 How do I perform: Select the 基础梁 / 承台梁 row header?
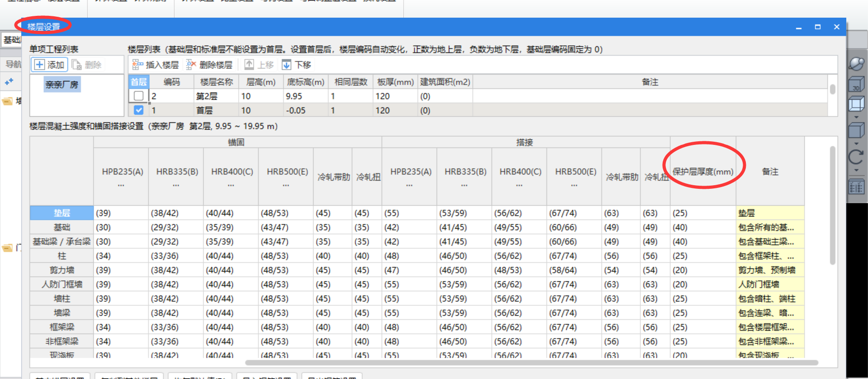coord(62,241)
